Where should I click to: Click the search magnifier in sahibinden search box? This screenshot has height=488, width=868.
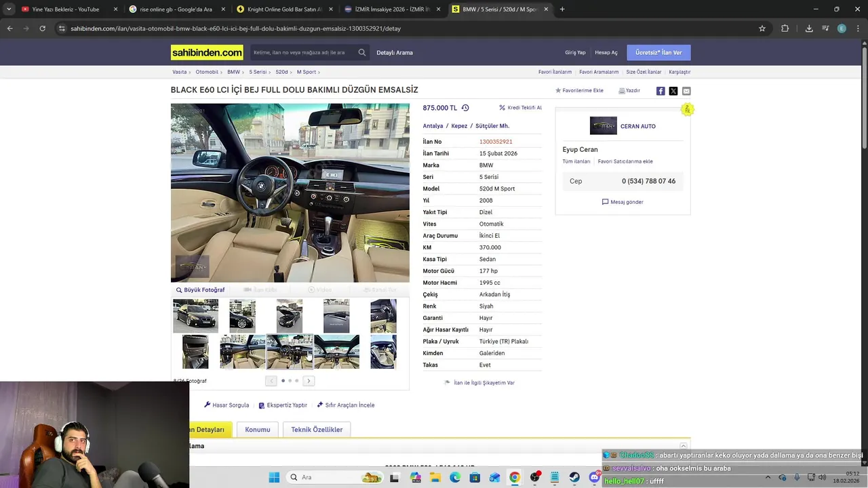[x=362, y=52]
